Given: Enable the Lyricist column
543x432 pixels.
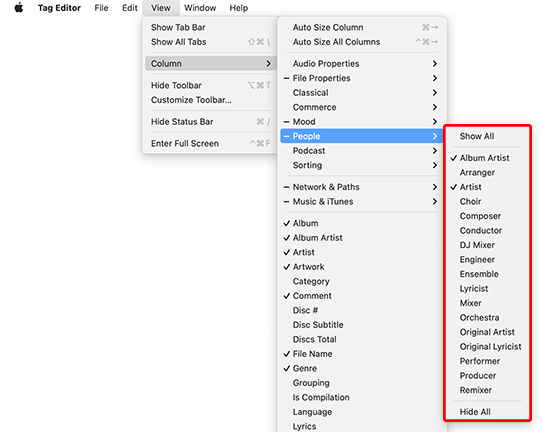Looking at the screenshot, I should (x=488, y=289).
